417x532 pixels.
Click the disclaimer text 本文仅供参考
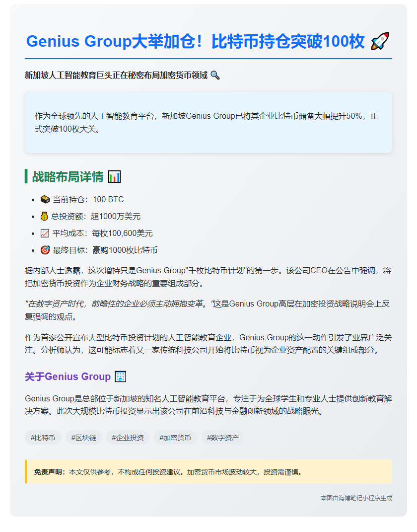(186, 472)
